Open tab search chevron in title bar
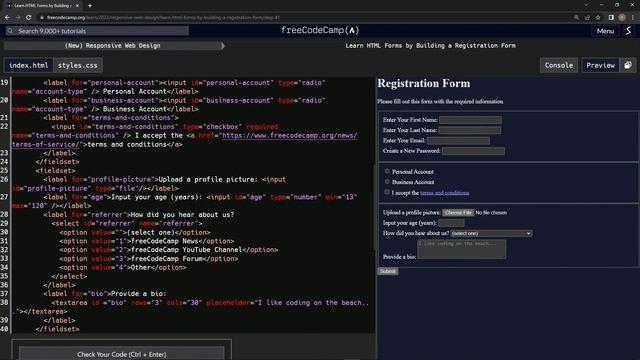 (586, 5)
